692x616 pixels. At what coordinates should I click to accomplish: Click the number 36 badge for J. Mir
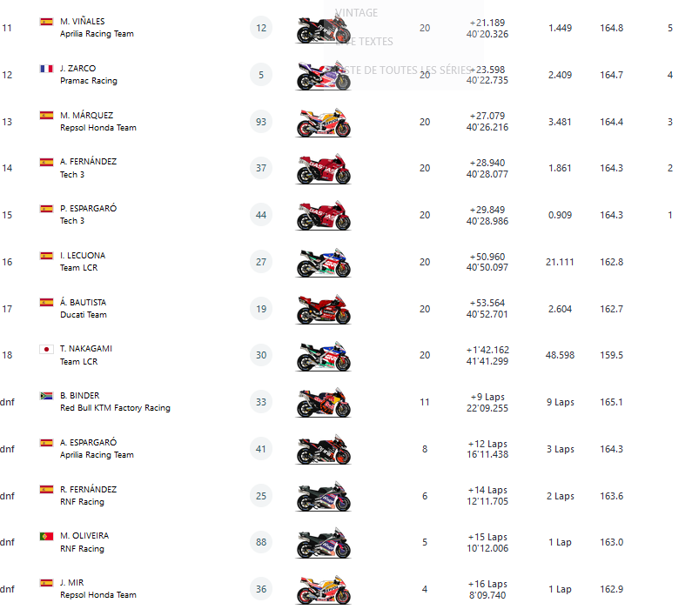coord(261,589)
